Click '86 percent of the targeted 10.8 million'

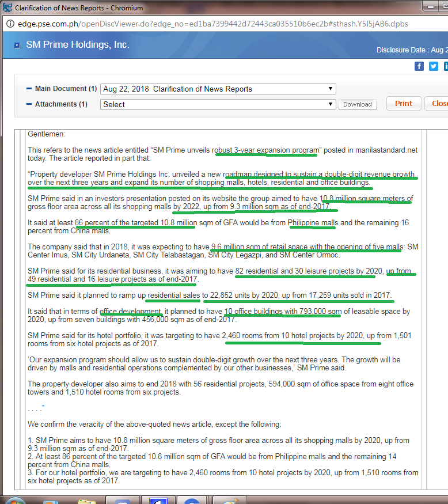coord(136,222)
